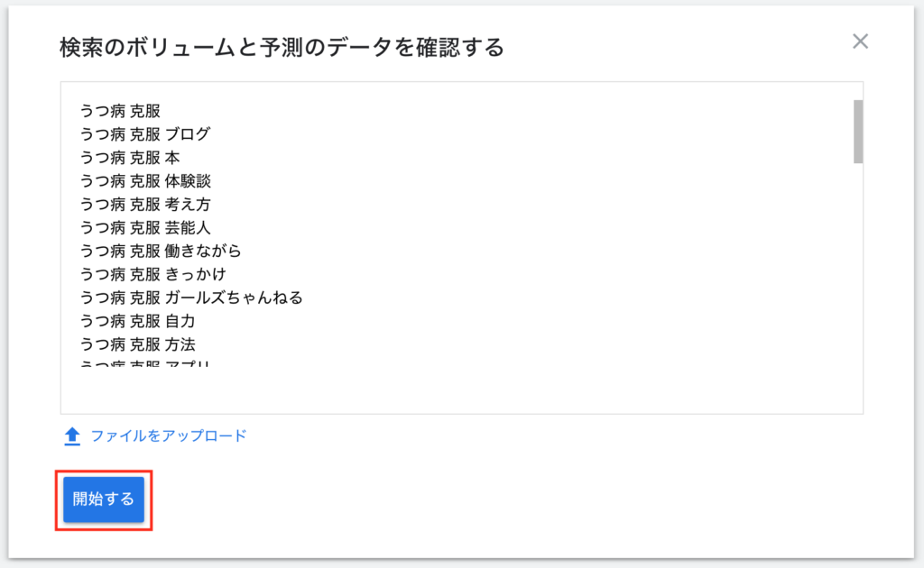Click the line うつ病 克服 ブログ
This screenshot has height=568, width=924.
coord(145,134)
